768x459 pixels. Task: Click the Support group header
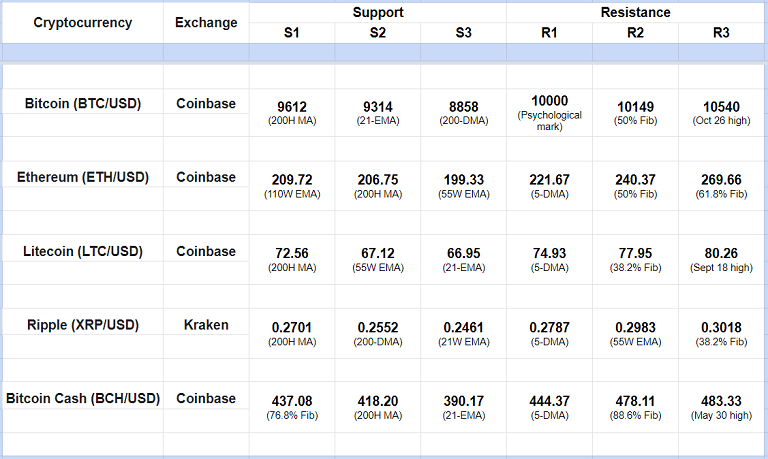pos(378,13)
